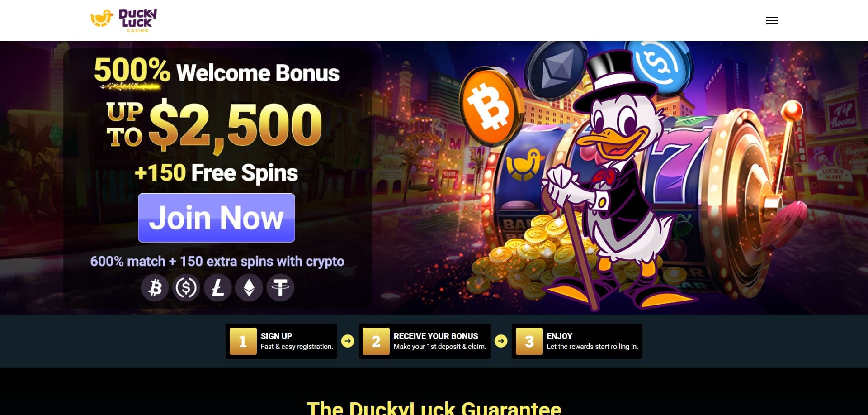Click arrow between step 2 and Enjoy
This screenshot has height=415, width=868.
click(501, 341)
